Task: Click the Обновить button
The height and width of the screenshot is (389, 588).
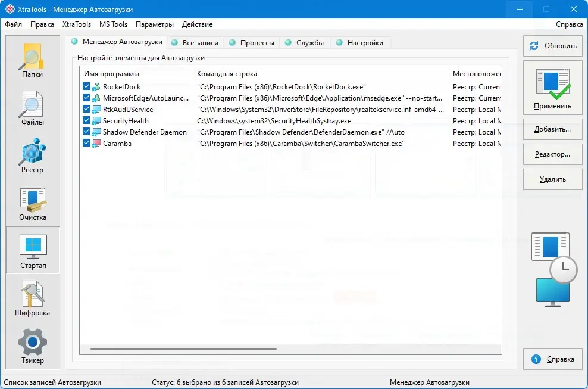Action: (553, 46)
